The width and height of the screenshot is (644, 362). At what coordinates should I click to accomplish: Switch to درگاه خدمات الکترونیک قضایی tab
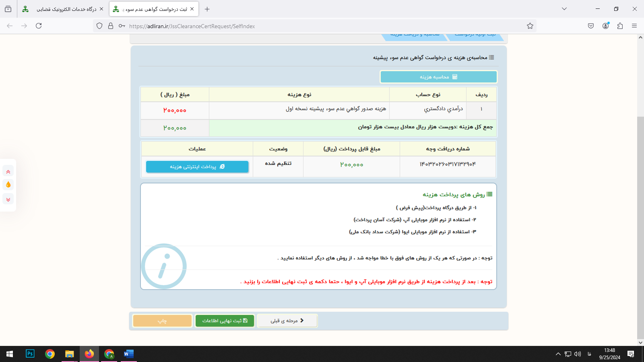(x=63, y=9)
